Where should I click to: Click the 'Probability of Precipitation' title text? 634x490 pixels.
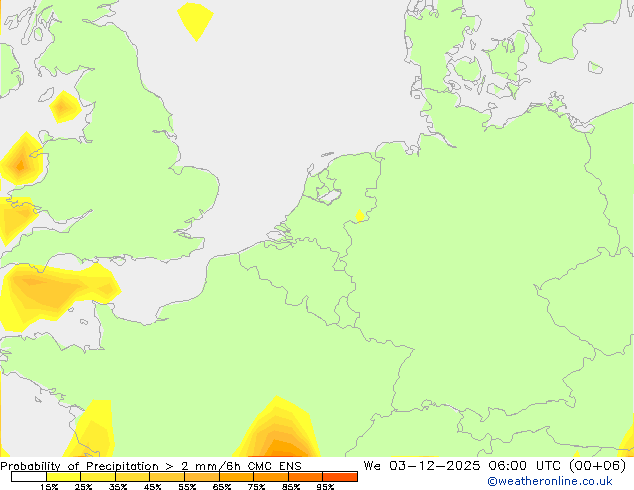click(79, 466)
